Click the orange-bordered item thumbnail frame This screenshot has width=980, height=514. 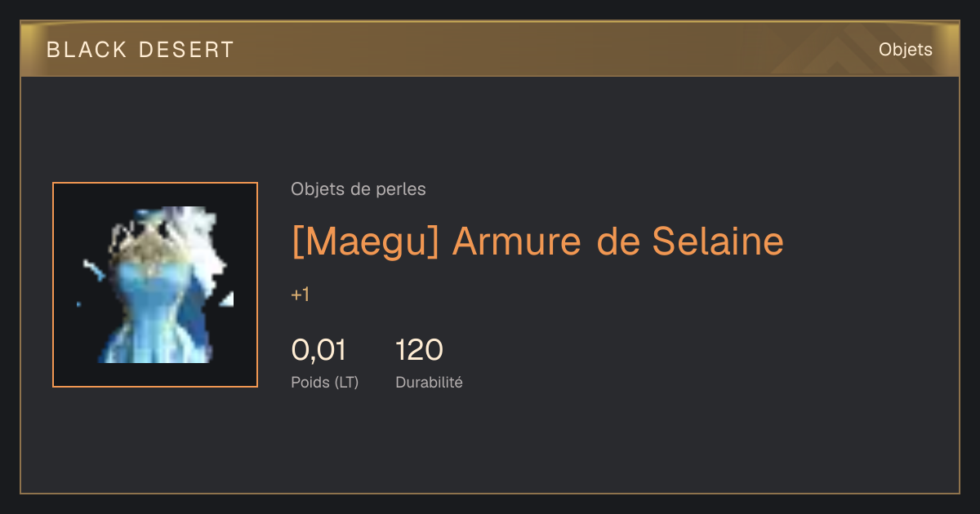coord(155,285)
